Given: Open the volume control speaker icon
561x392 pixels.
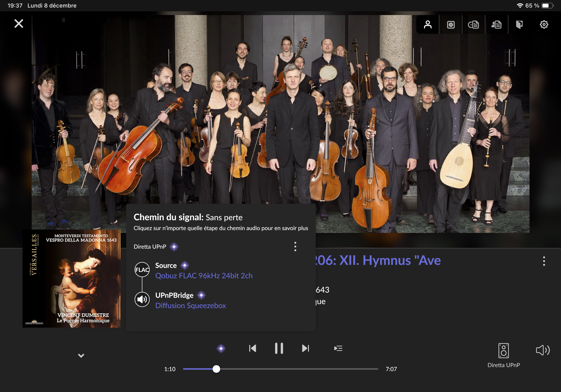Looking at the screenshot, I should click(x=543, y=350).
